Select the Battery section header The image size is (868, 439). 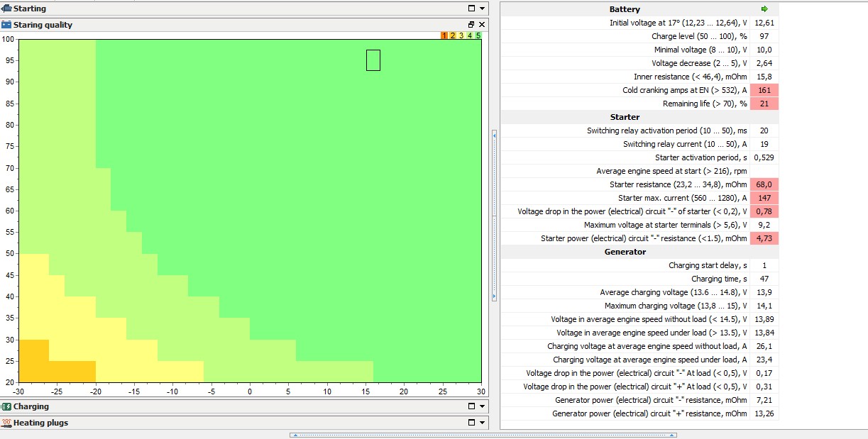[x=625, y=9]
